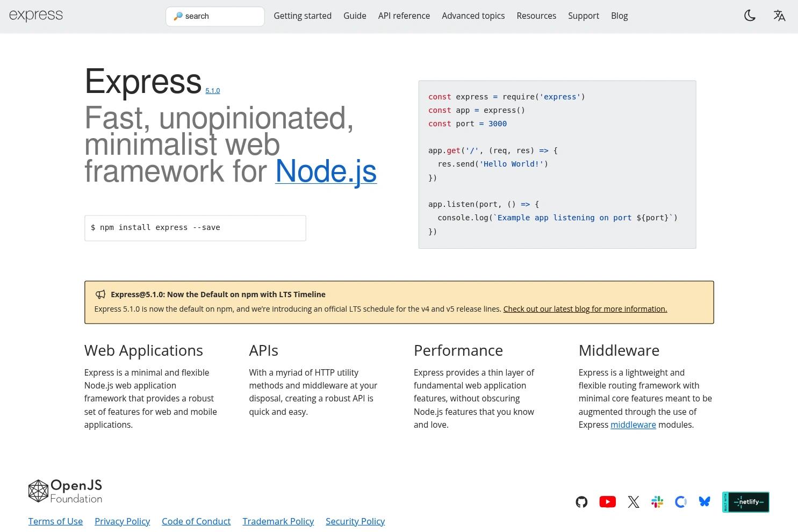The image size is (798, 532).
Task: Open the API reference menu
Action: tap(404, 16)
